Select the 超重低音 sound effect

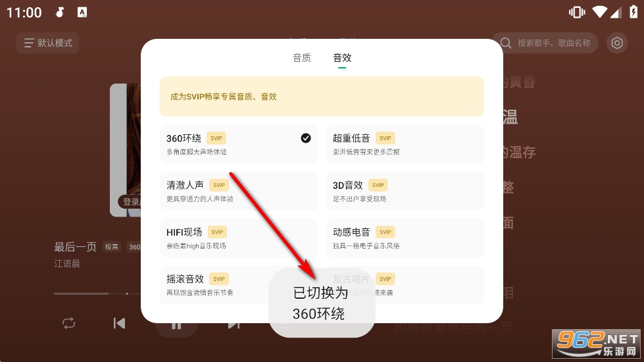click(405, 144)
